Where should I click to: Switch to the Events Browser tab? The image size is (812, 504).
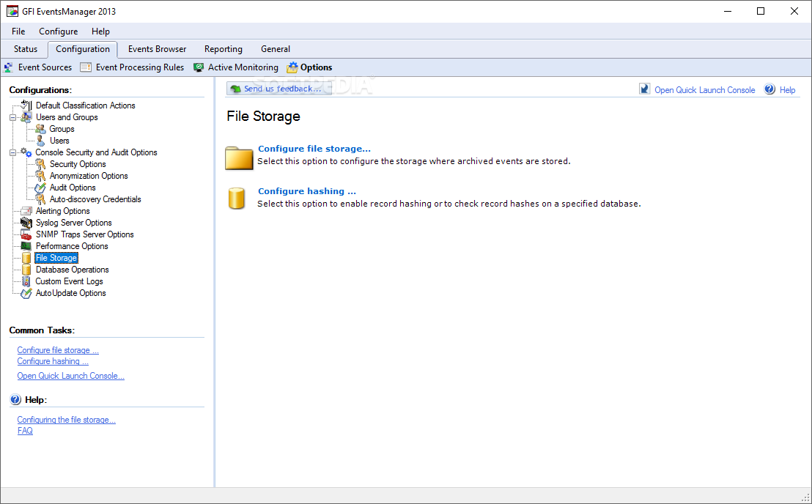(157, 49)
